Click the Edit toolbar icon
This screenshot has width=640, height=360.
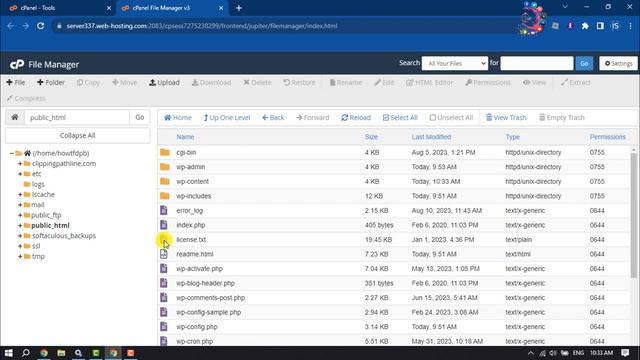click(x=384, y=82)
